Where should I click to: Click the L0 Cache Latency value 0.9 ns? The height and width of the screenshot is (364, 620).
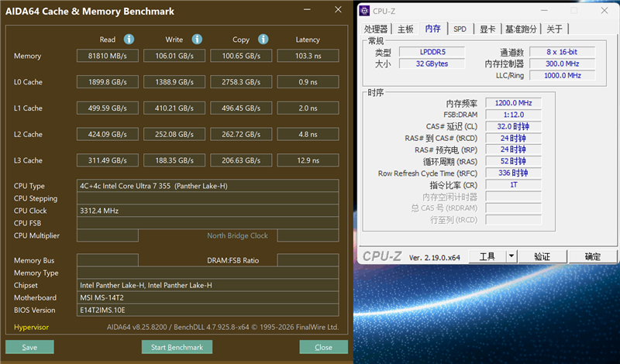(308, 82)
